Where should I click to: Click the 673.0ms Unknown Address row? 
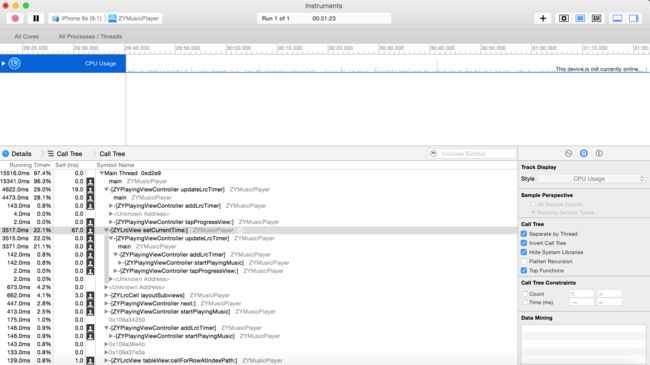click(x=258, y=287)
